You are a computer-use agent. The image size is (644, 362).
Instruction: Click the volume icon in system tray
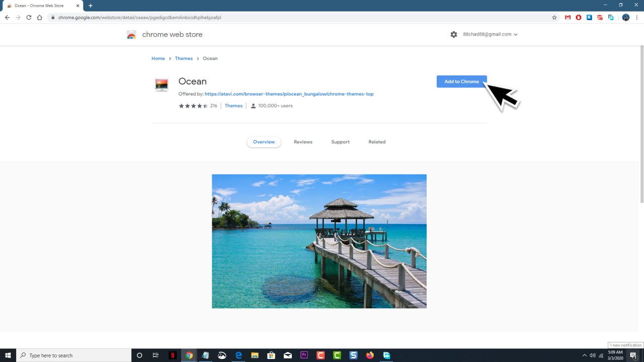point(593,355)
